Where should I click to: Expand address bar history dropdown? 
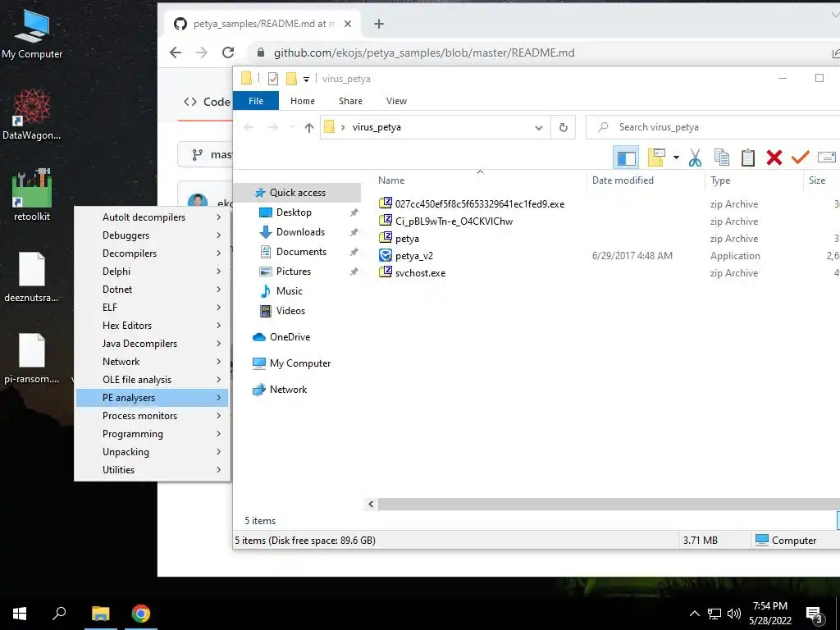(538, 127)
